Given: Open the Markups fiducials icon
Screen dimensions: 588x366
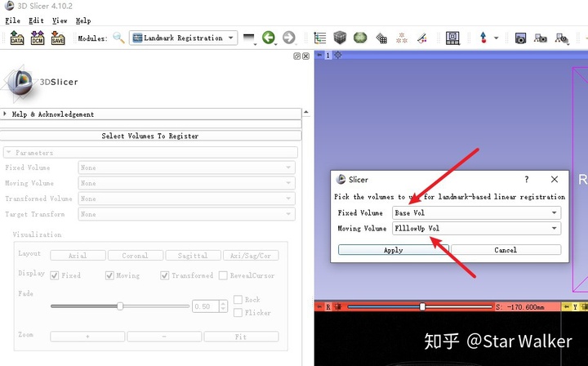Looking at the screenshot, I should click(402, 38).
